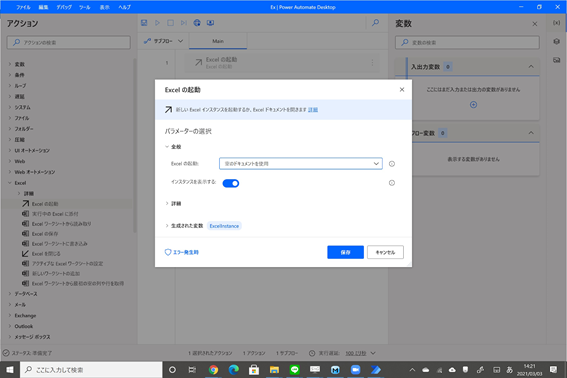Click the 変数の検索 search field
Viewport: 567px width, 378px height.
coord(467,42)
